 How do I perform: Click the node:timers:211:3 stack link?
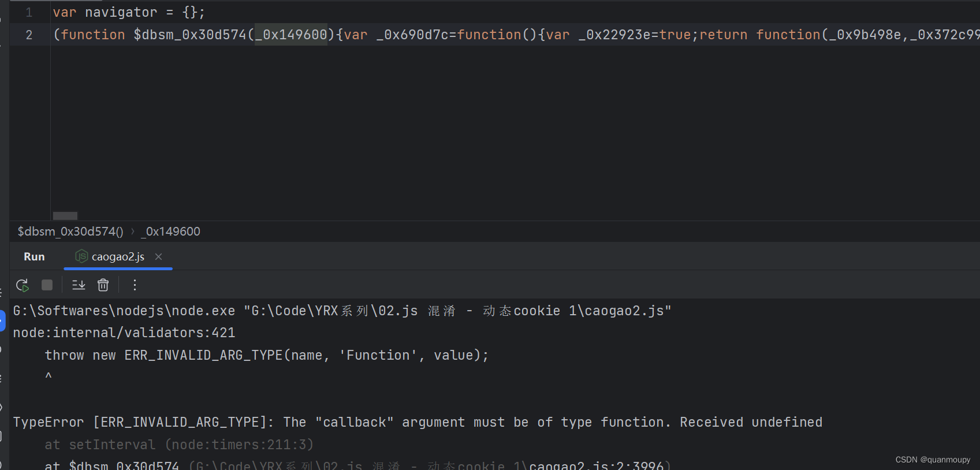click(x=240, y=445)
